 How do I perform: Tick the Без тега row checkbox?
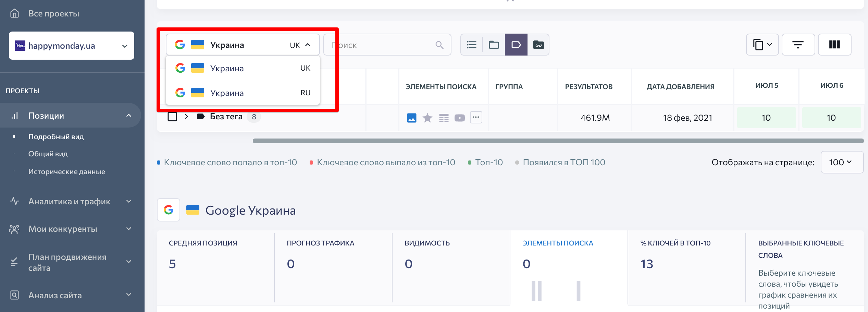click(x=172, y=117)
